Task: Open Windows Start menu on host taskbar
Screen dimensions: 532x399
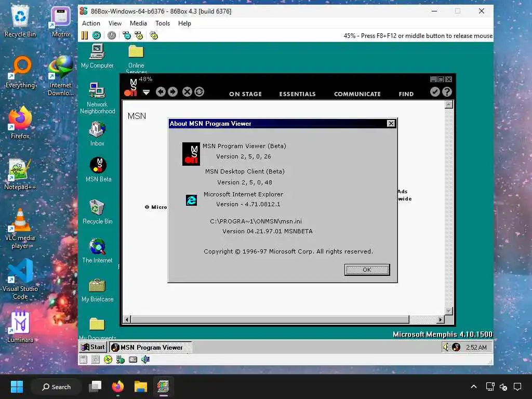Action: click(17, 387)
